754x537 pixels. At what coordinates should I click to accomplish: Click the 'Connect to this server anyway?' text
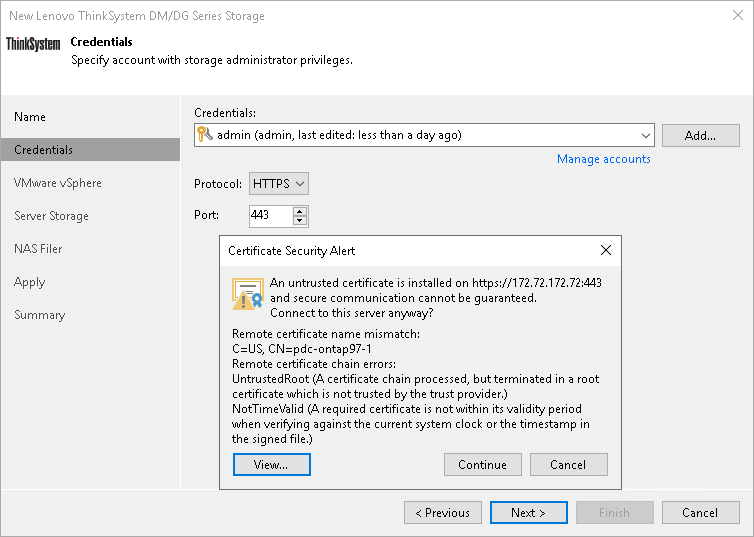point(352,312)
